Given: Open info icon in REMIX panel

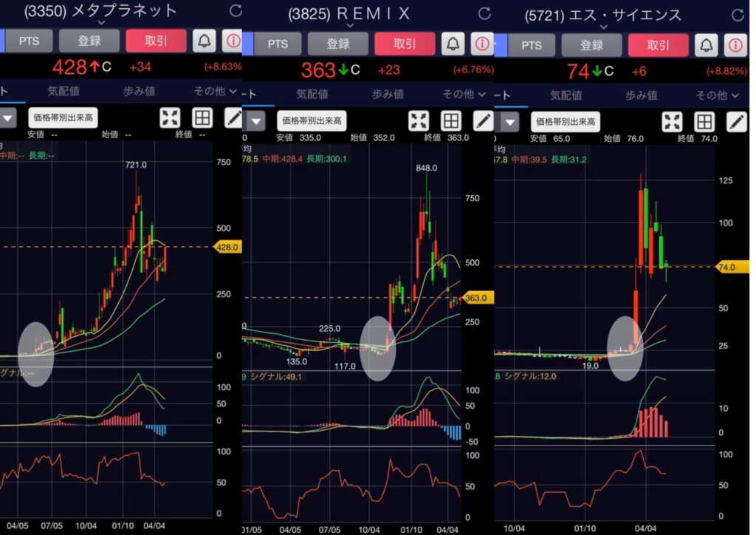Looking at the screenshot, I should point(482,44).
